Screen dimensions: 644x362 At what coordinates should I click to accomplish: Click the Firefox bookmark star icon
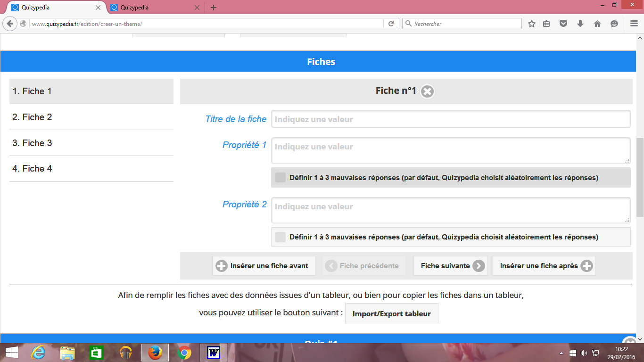(532, 24)
